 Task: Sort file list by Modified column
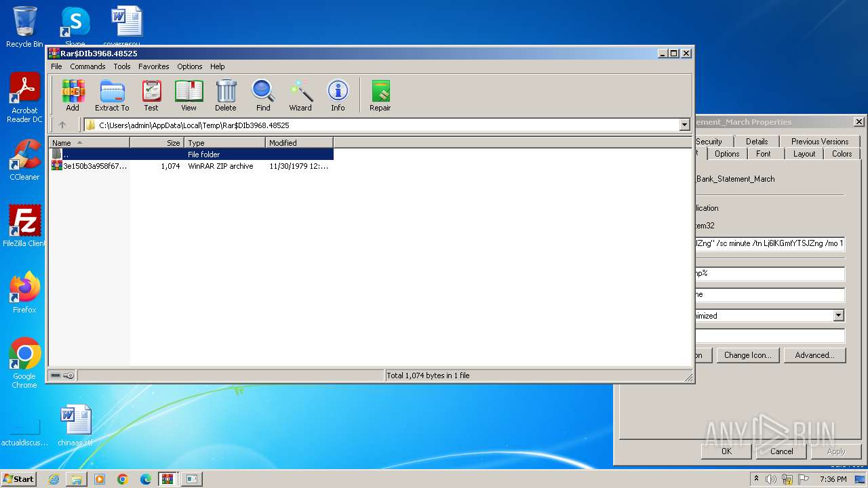click(x=299, y=142)
